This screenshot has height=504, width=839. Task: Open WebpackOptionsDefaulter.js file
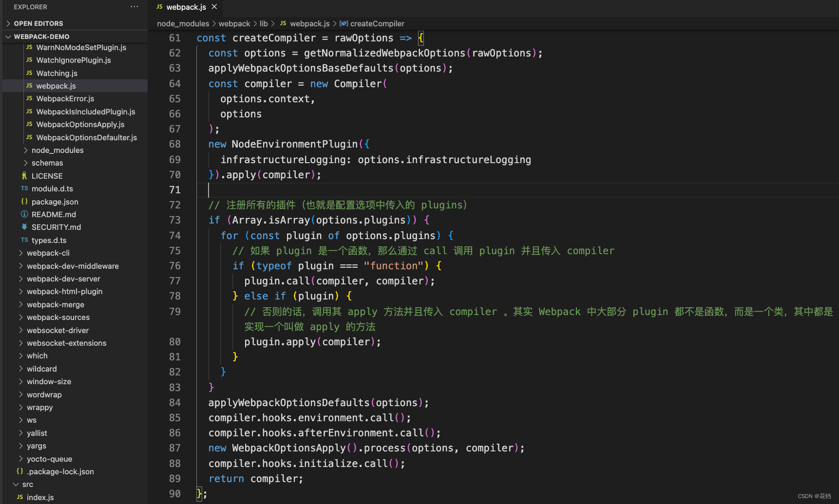point(87,137)
